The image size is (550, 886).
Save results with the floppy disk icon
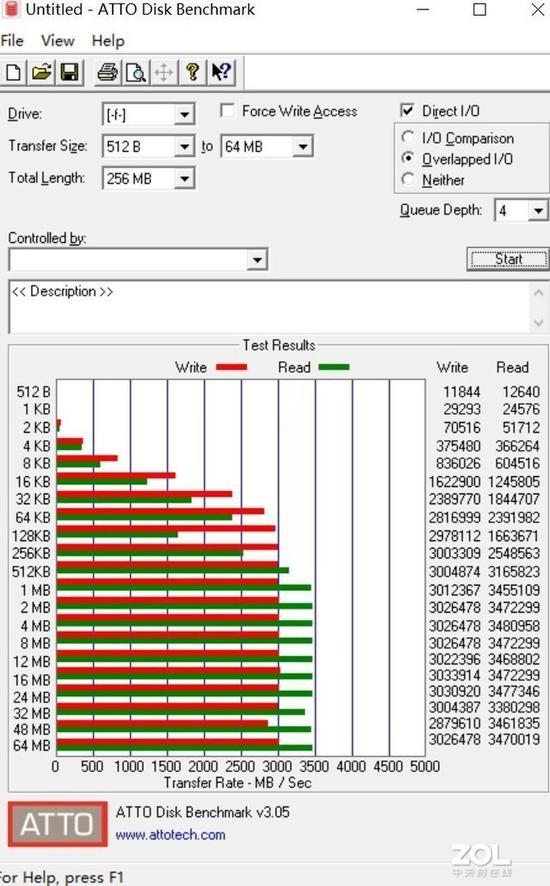(69, 72)
